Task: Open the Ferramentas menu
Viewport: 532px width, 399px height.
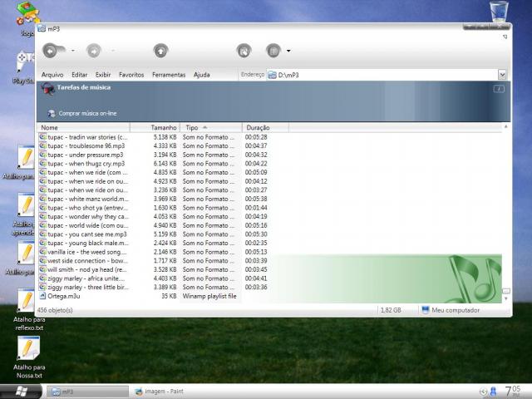Action: point(169,75)
